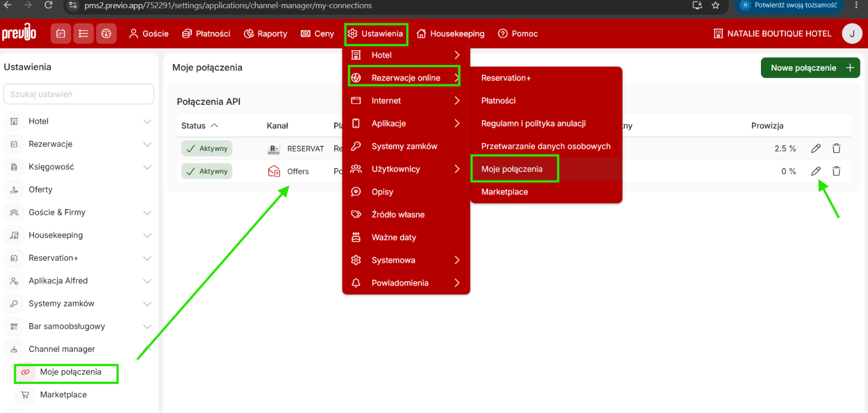Choose Moje połączenia in the submenu
The width and height of the screenshot is (868, 413).
click(x=546, y=169)
